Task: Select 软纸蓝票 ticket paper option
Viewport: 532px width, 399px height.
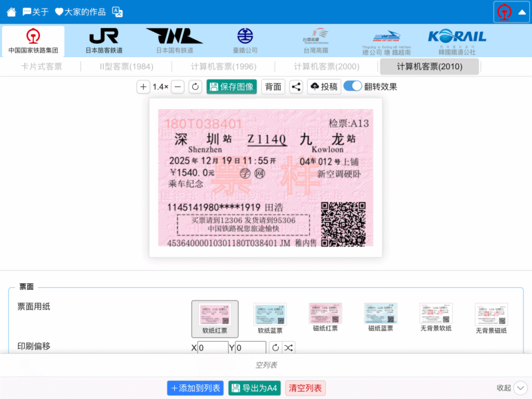Action: [x=270, y=319]
